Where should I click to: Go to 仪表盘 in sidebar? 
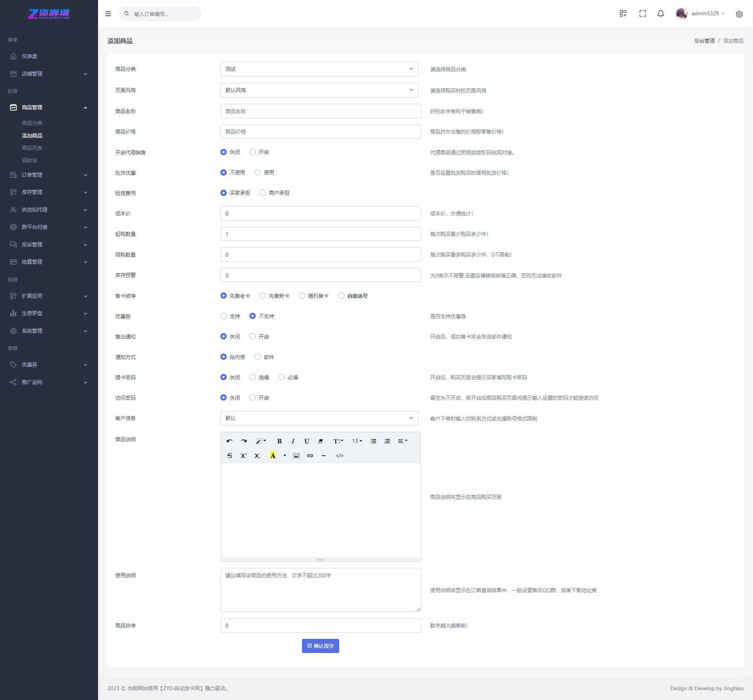point(29,56)
